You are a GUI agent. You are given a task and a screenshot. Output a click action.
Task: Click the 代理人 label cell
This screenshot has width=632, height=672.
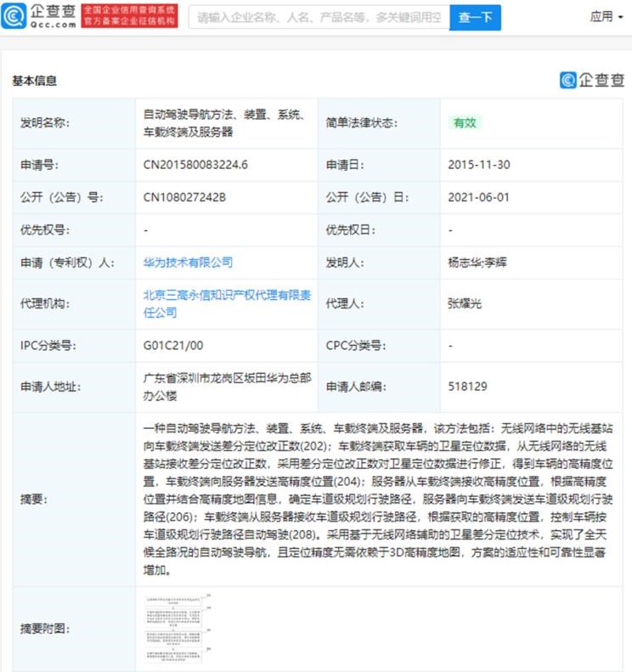pyautogui.click(x=379, y=304)
